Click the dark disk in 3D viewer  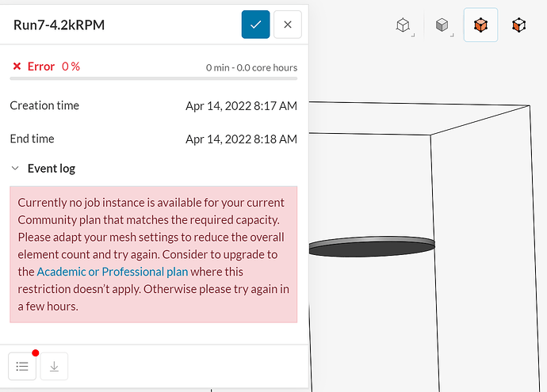coord(372,248)
